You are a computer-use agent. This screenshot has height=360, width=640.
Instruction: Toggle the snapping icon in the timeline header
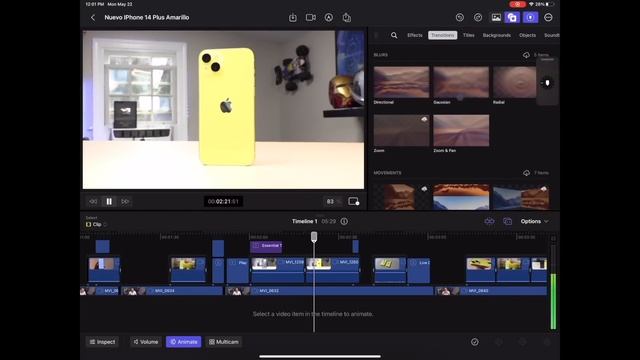(x=489, y=221)
